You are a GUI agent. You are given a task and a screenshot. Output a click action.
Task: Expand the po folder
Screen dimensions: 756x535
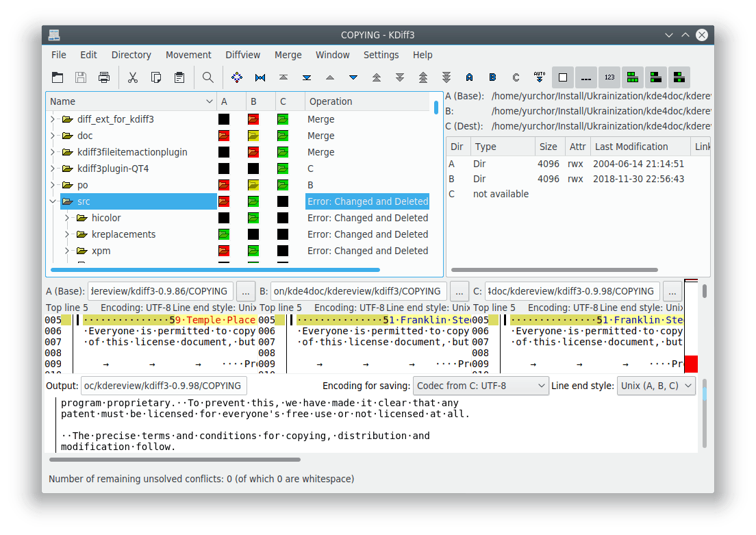tap(53, 185)
